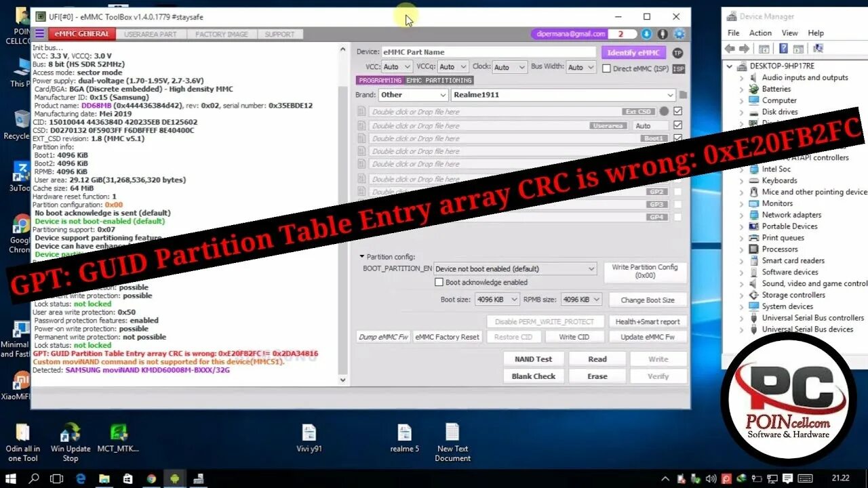
Task: Click Device Manager forward arrow icon
Action: 745,49
